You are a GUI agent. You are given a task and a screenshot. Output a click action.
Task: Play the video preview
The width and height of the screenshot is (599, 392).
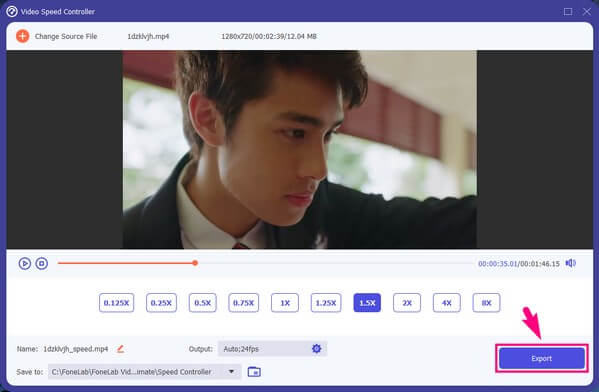25,264
